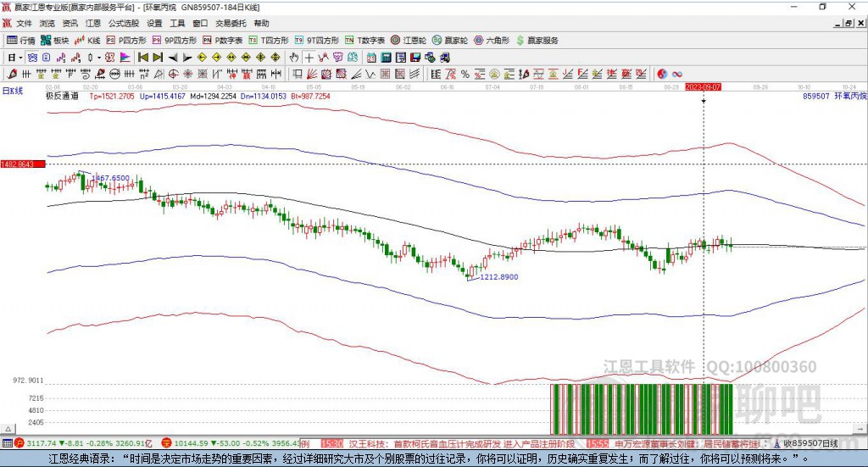Click the 行情 quotes button
Screen dimensions: 868x467
tap(21, 40)
